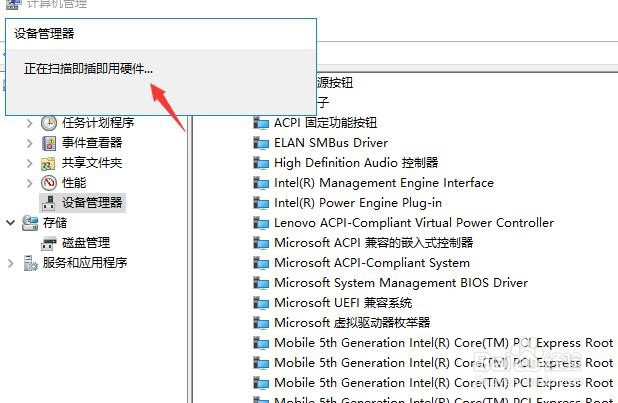Click Microsoft System Management BIOS Driver icon
The image size is (618, 403).
pyautogui.click(x=261, y=283)
